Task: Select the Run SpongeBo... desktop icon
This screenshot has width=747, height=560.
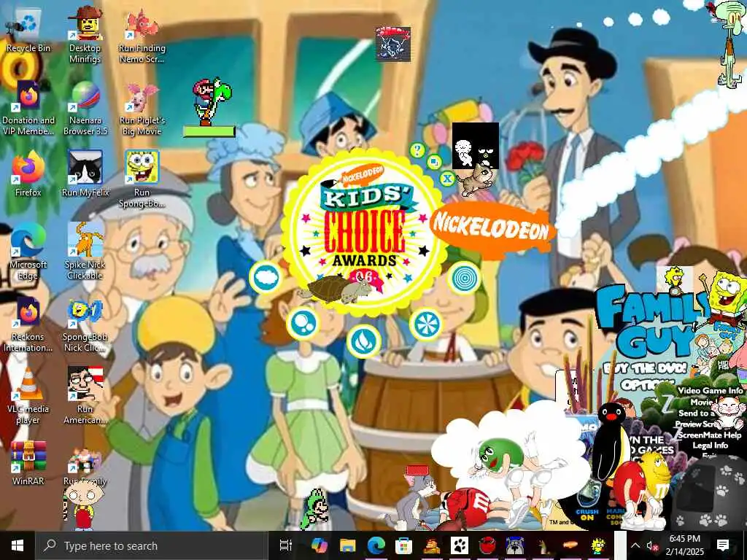Action: [142, 179]
